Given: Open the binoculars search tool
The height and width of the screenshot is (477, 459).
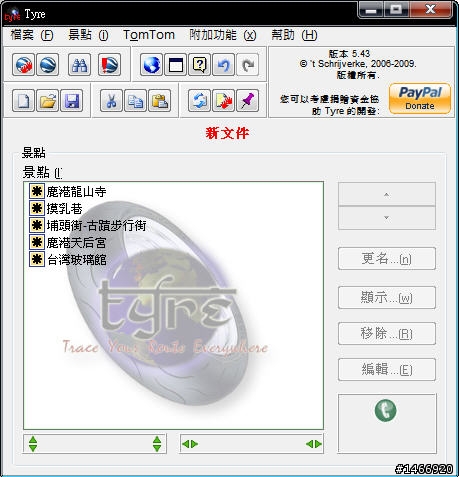Looking at the screenshot, I should click(x=79, y=65).
